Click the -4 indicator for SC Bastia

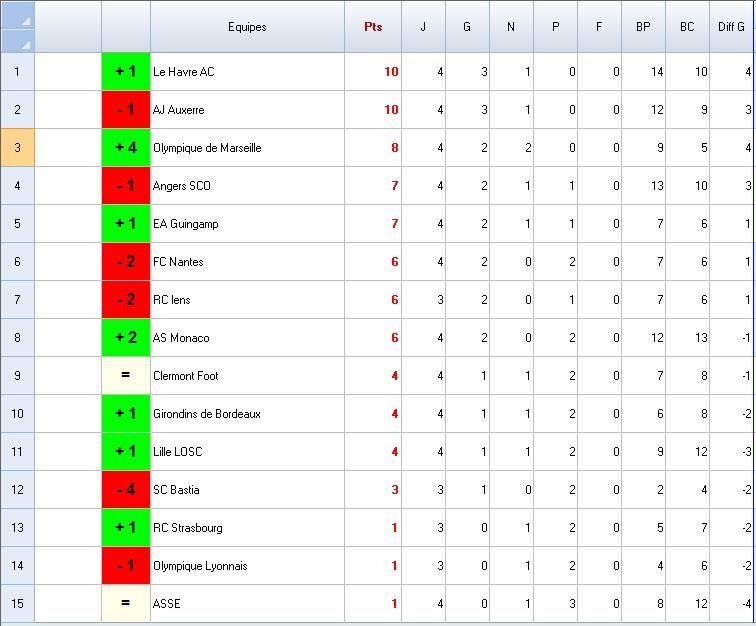click(x=126, y=490)
